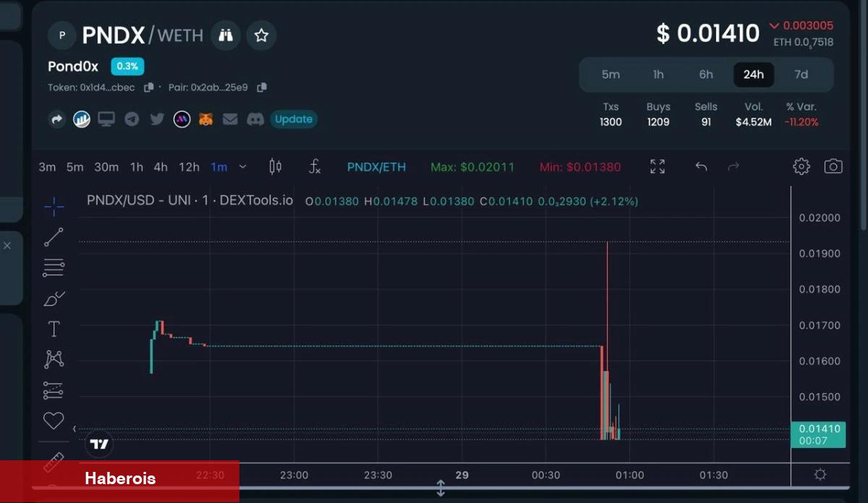Image resolution: width=868 pixels, height=503 pixels.
Task: Click the binoculars watch icon next to PNDX/WETH
Action: coord(226,35)
